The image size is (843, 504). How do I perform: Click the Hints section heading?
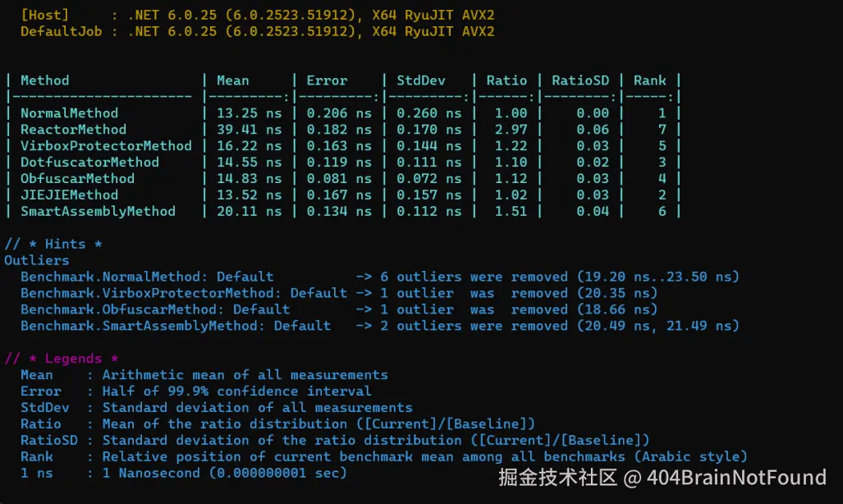click(53, 244)
